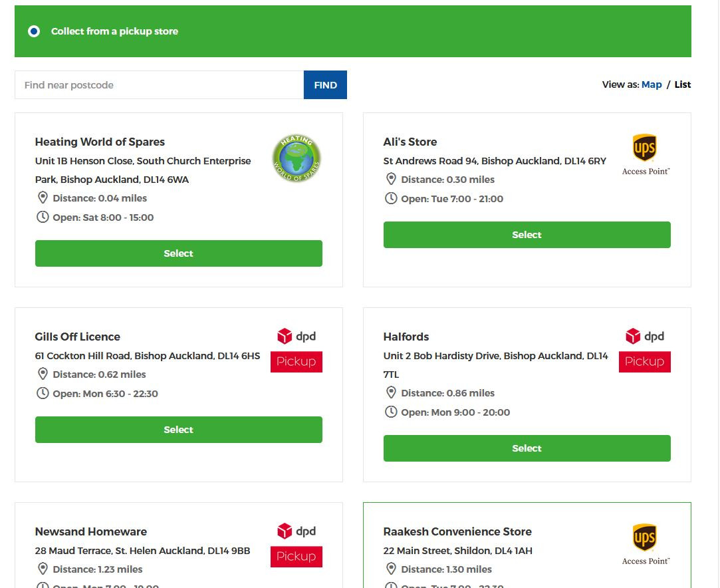
Task: Click the 'Find near postcode' input field
Action: [x=160, y=85]
